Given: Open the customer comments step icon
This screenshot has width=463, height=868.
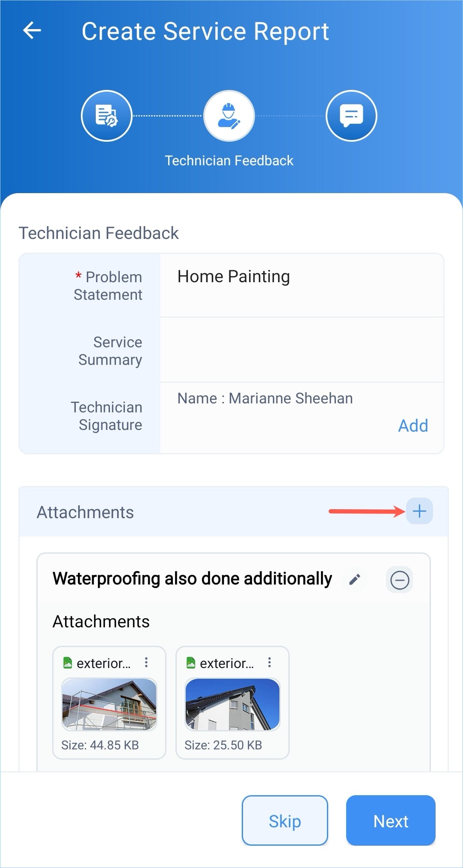Looking at the screenshot, I should pyautogui.click(x=351, y=116).
